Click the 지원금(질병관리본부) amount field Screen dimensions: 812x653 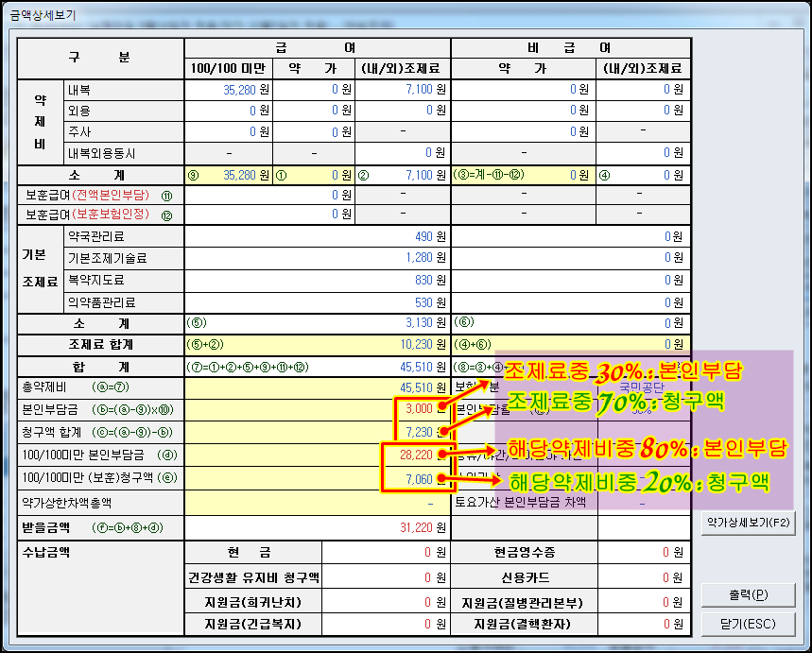(x=644, y=601)
